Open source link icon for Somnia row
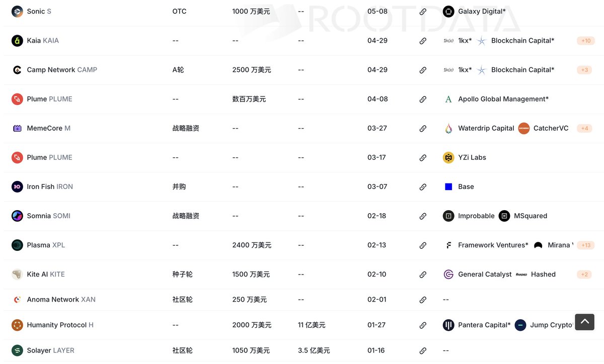The image size is (604, 364). [x=423, y=216]
